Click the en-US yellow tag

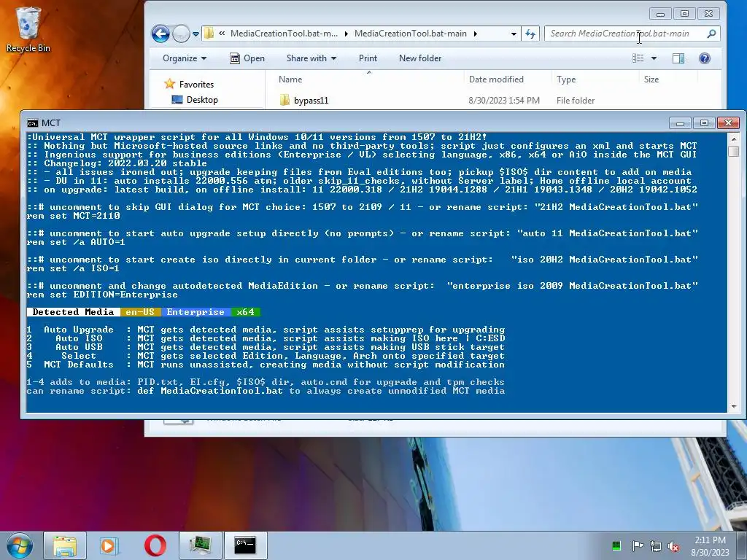[140, 312]
